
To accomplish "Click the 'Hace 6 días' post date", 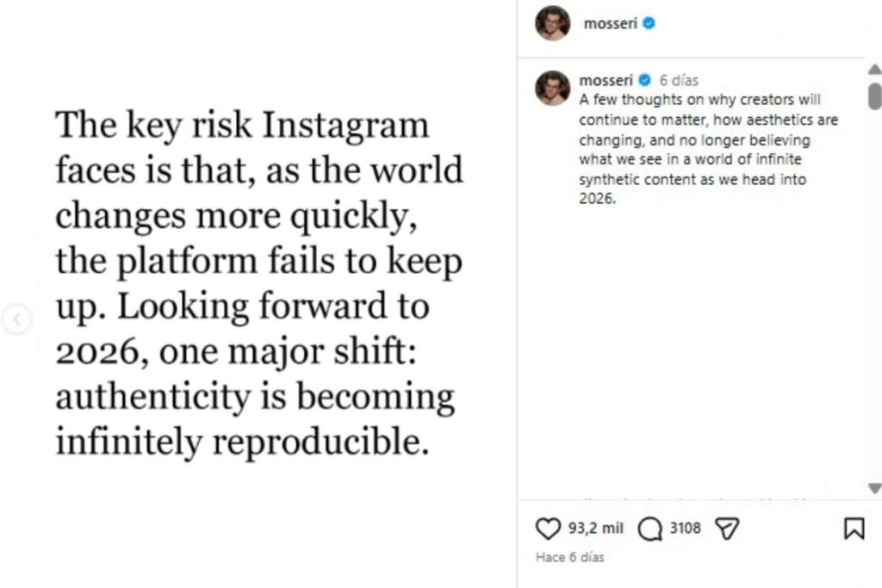I will (570, 557).
